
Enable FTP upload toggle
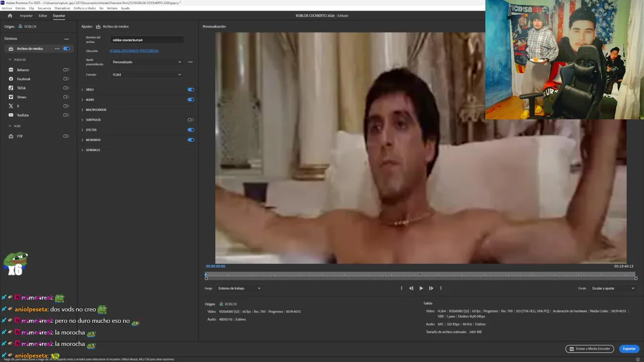point(66,136)
